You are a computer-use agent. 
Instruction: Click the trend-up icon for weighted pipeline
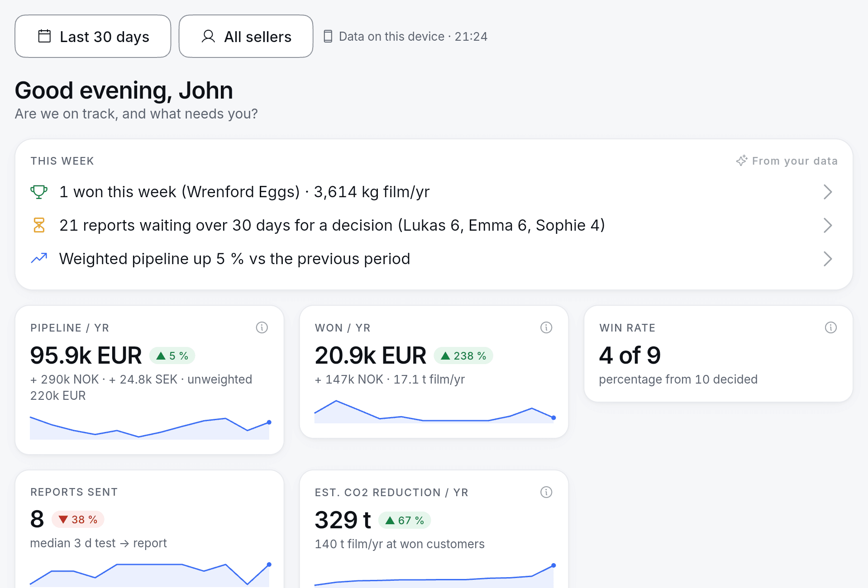(39, 258)
